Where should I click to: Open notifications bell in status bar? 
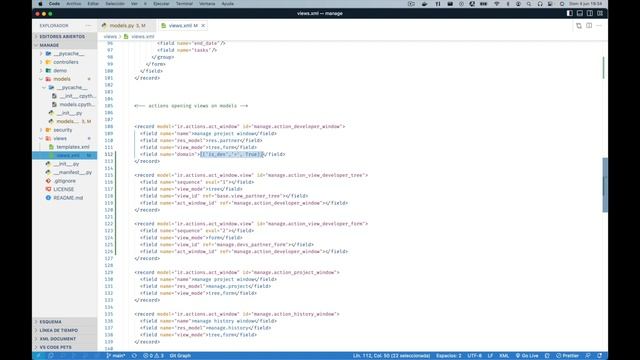point(600,356)
